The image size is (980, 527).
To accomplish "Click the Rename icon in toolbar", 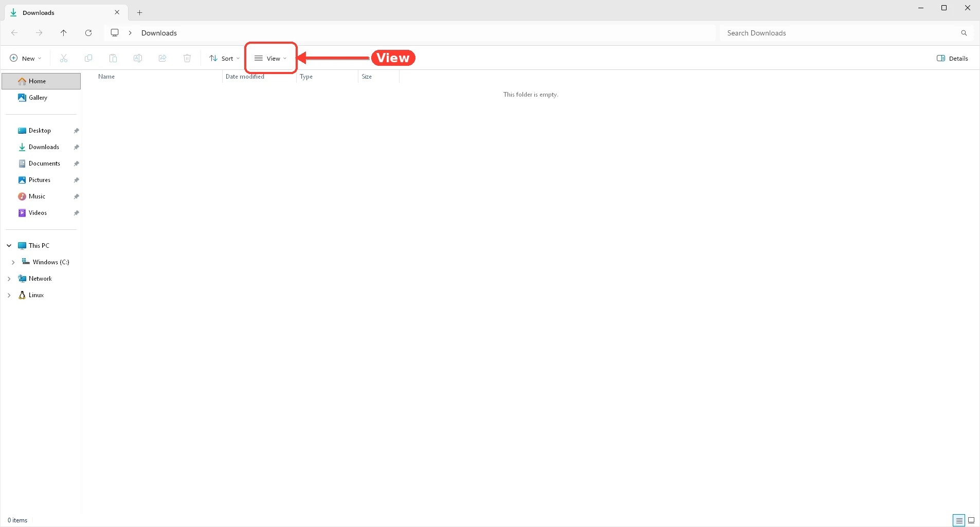I will 138,58.
